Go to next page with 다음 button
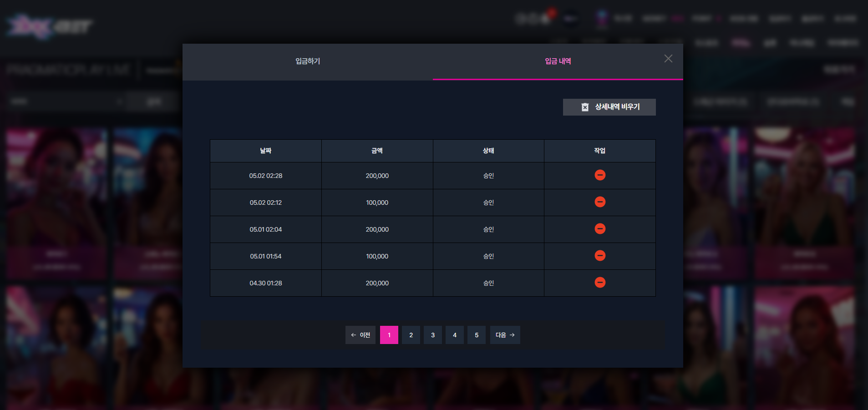 (x=505, y=335)
